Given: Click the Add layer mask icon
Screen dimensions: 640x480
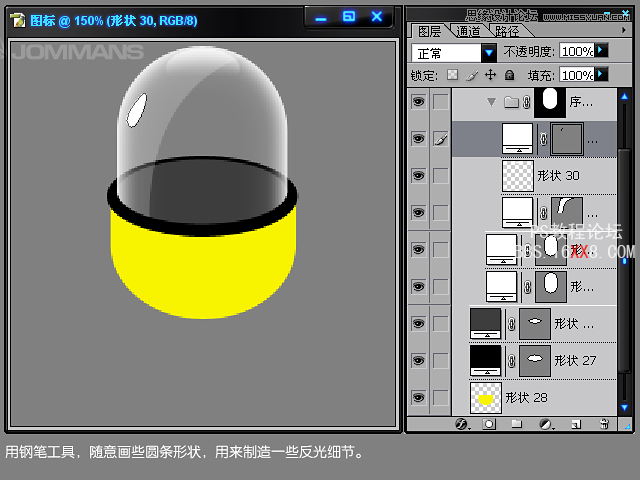Looking at the screenshot, I should point(489,424).
